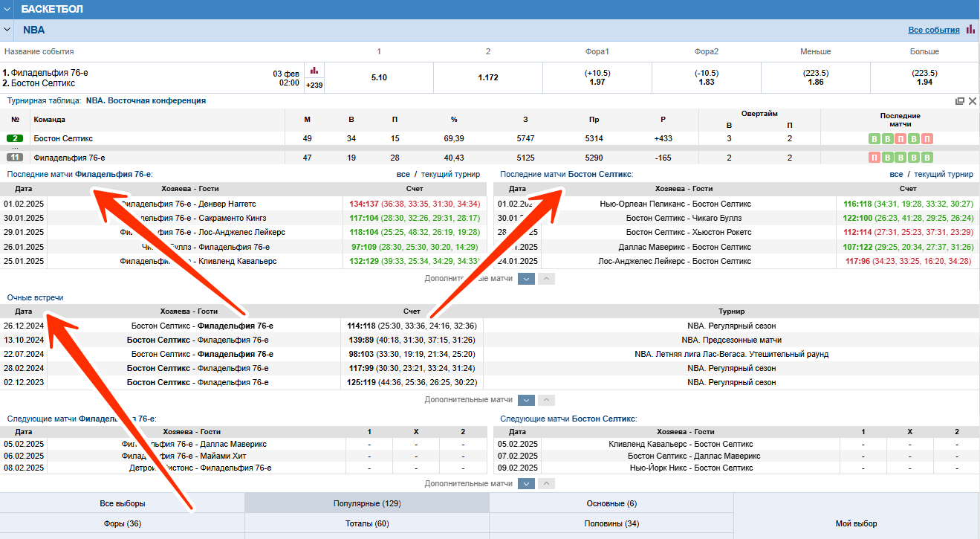Pick odds 5.10 for team 1

tap(379, 77)
